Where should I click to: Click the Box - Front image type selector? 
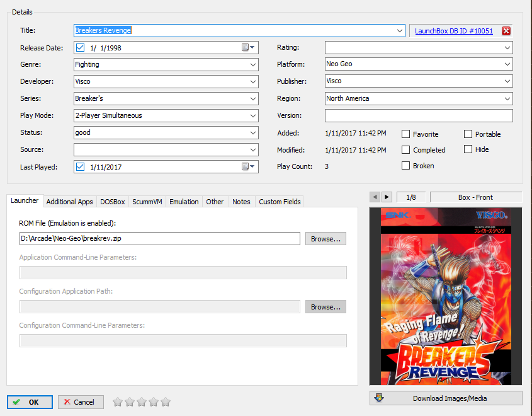(475, 197)
